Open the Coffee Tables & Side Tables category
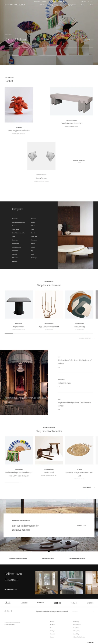The width and height of the screenshot is (98, 644). (18, 233)
